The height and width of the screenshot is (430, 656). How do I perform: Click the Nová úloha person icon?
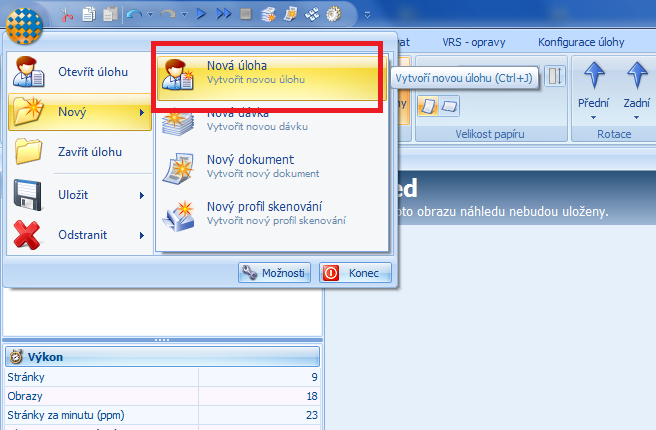pyautogui.click(x=178, y=74)
